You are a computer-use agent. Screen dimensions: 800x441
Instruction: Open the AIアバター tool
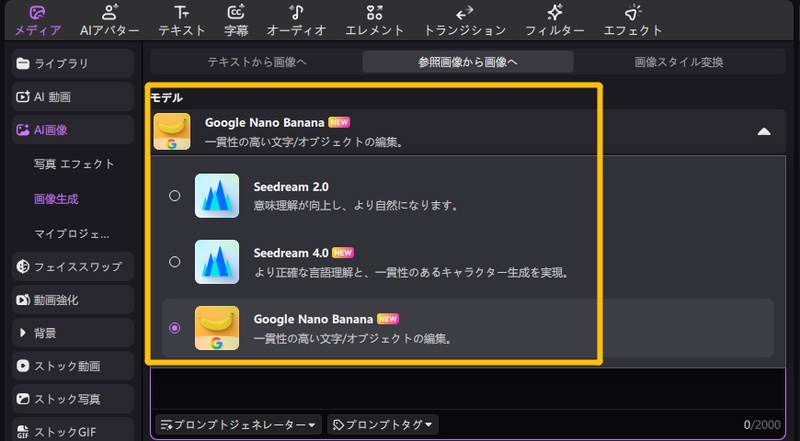(x=109, y=20)
